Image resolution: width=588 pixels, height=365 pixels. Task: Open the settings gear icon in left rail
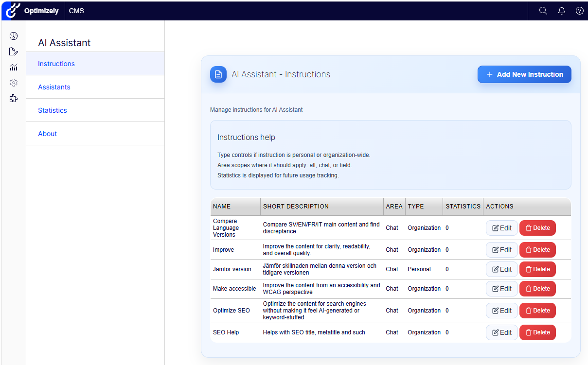(x=14, y=83)
